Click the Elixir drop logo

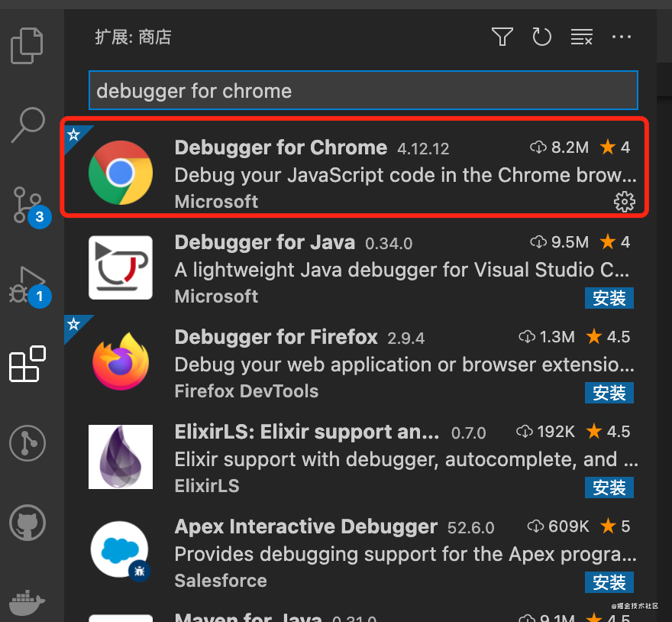pos(121,457)
